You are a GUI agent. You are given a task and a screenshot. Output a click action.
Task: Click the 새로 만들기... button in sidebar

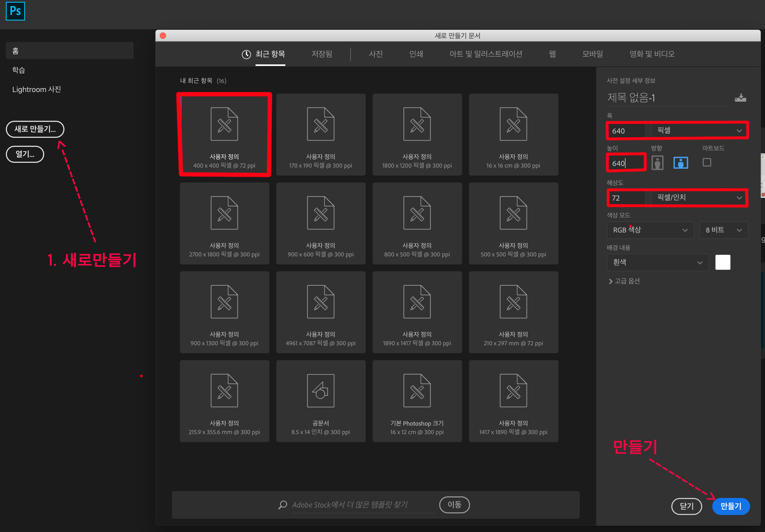click(x=35, y=129)
